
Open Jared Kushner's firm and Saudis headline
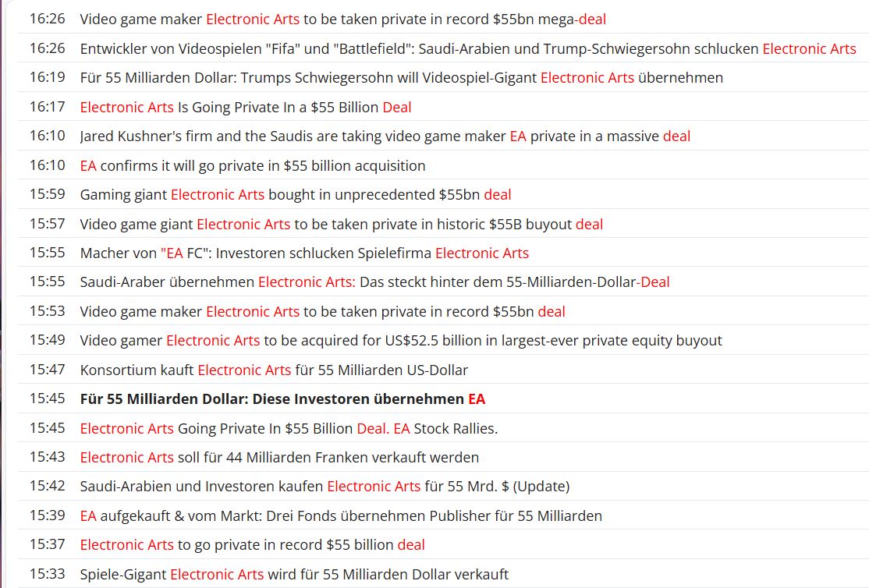[385, 136]
